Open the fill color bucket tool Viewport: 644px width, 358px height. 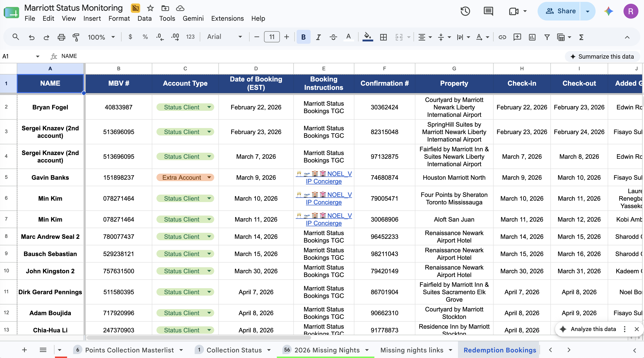(x=367, y=37)
